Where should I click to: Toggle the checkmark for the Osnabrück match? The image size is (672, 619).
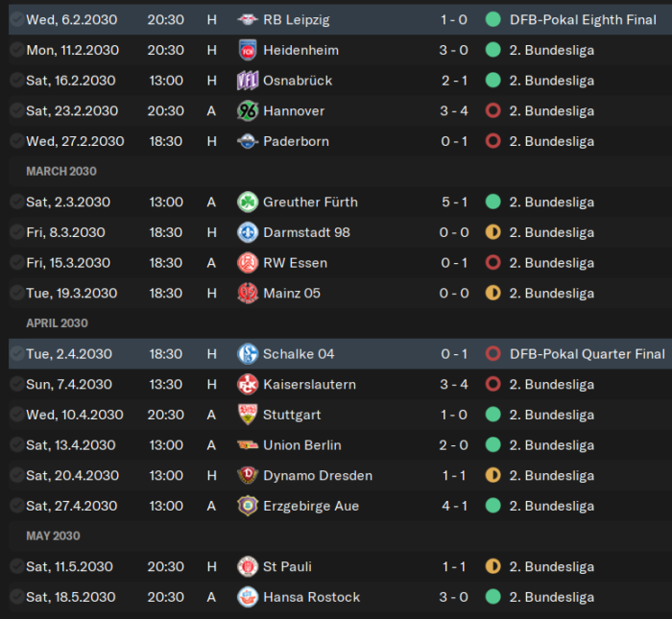(16, 81)
